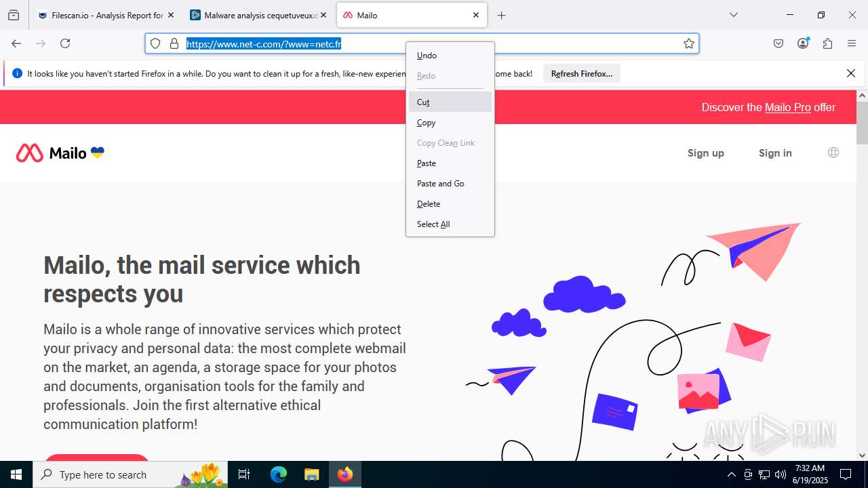Open the volume speaker tray icon
The height and width of the screenshot is (488, 868).
[781, 474]
